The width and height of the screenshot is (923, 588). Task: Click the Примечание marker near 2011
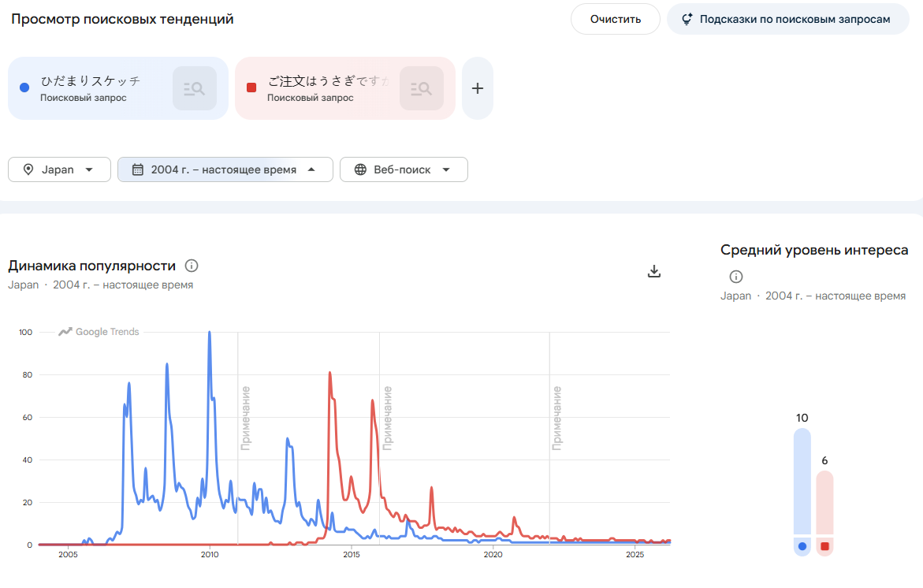click(245, 419)
